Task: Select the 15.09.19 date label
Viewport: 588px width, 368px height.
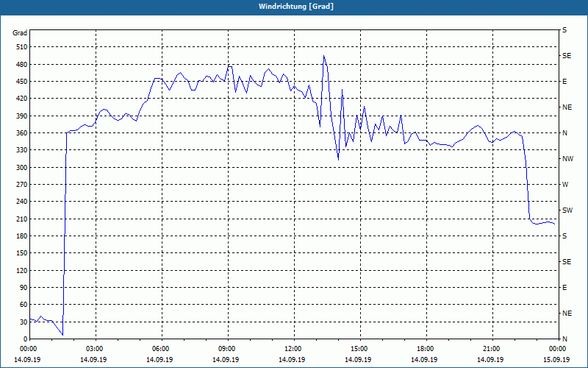Action: pyautogui.click(x=556, y=360)
